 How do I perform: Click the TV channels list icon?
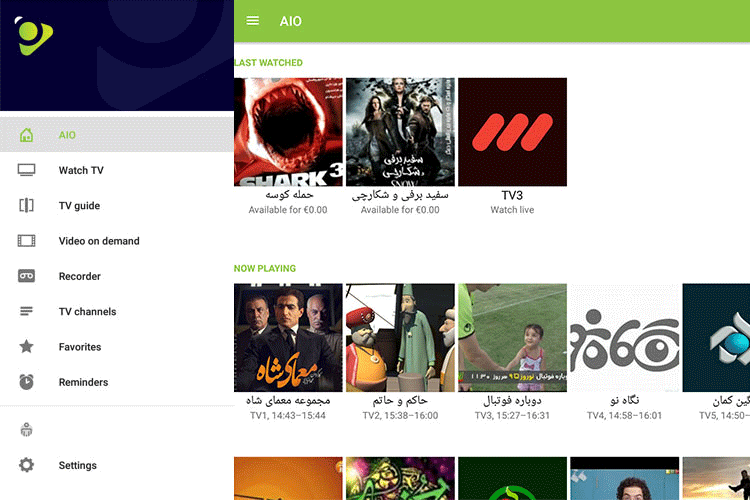click(x=26, y=311)
